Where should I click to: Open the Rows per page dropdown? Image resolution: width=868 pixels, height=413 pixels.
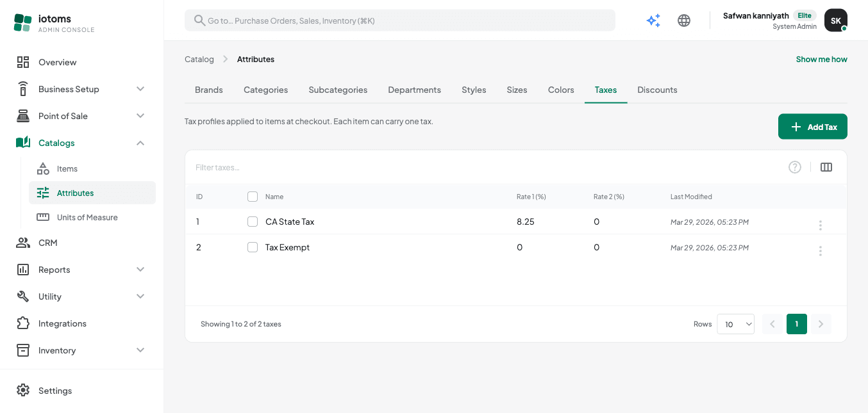tap(735, 324)
